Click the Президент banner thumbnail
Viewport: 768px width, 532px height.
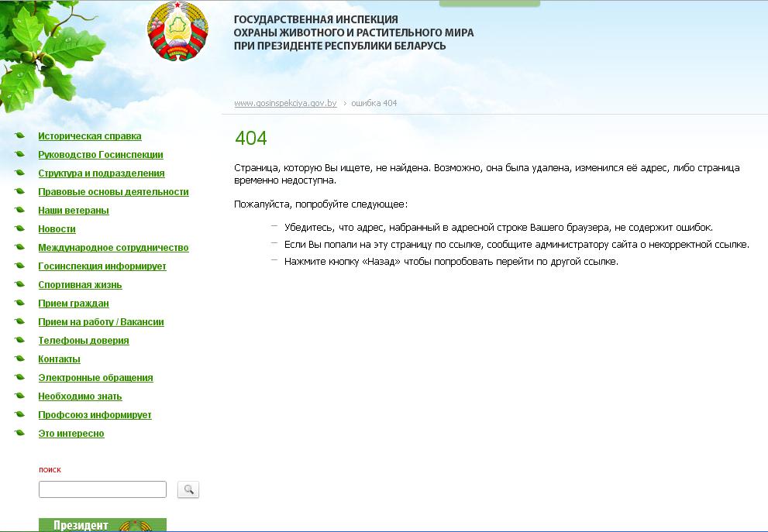[x=102, y=525]
